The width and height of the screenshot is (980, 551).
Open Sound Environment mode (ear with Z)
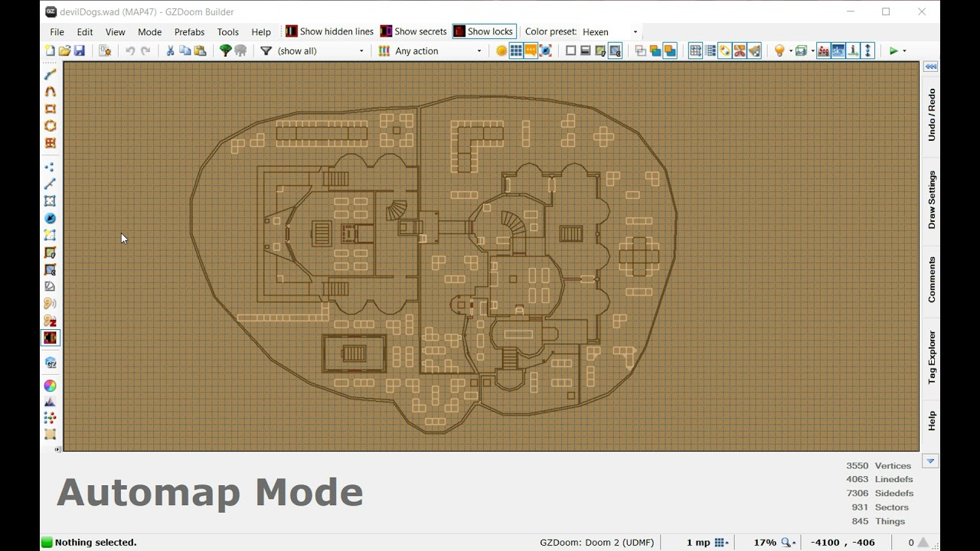[50, 320]
